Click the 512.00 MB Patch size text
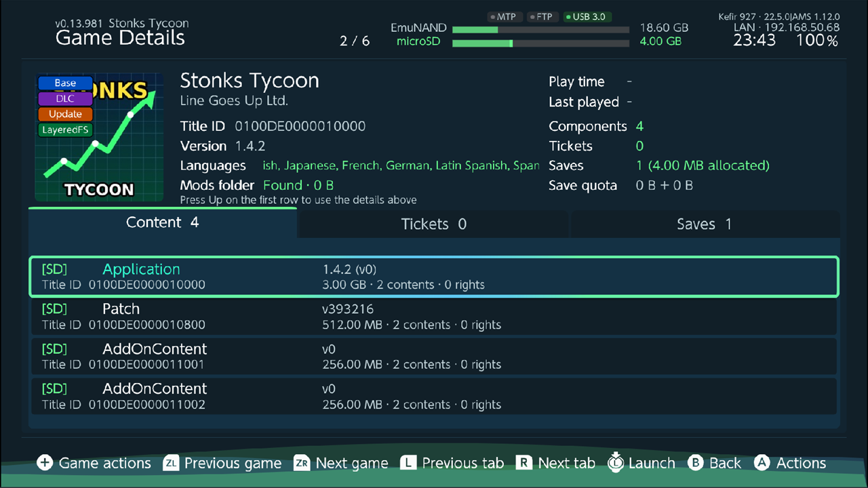The height and width of the screenshot is (488, 868). tap(353, 325)
